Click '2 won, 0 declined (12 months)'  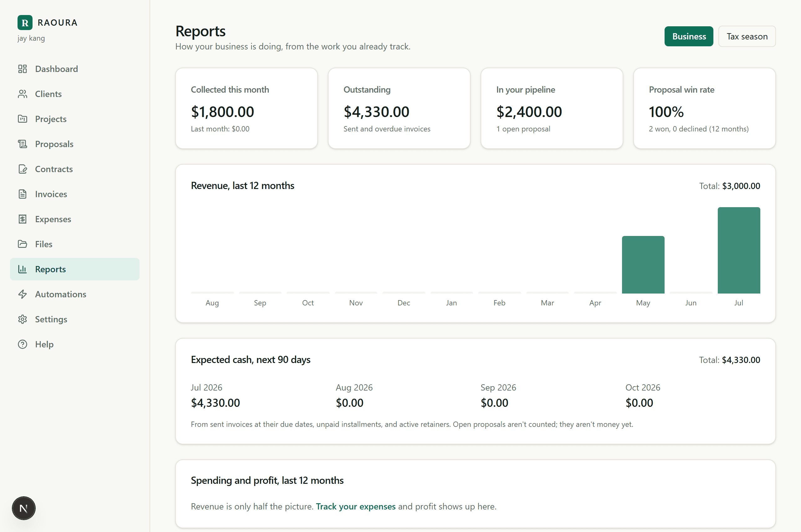pyautogui.click(x=699, y=129)
